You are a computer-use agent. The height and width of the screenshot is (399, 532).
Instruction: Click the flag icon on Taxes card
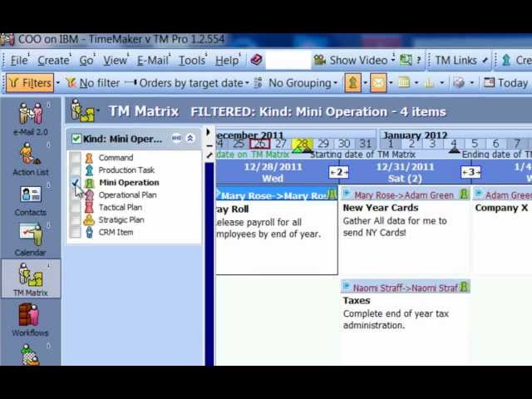pyautogui.click(x=346, y=287)
